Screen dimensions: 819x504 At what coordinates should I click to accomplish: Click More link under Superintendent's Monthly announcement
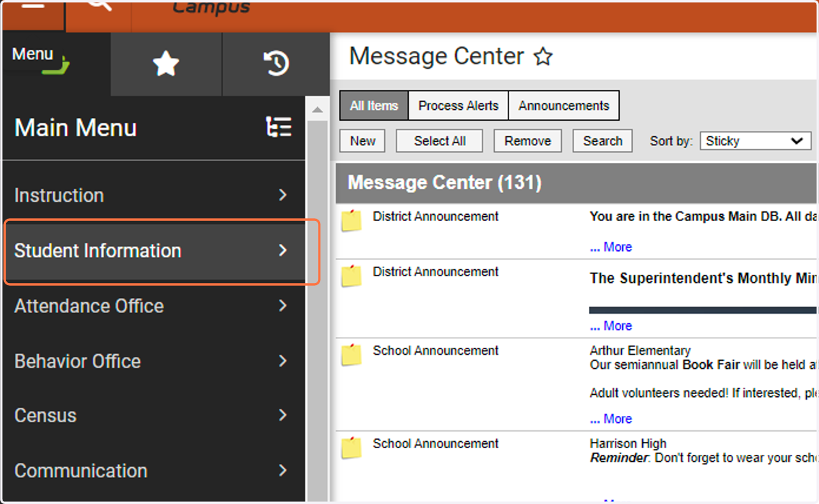[611, 326]
